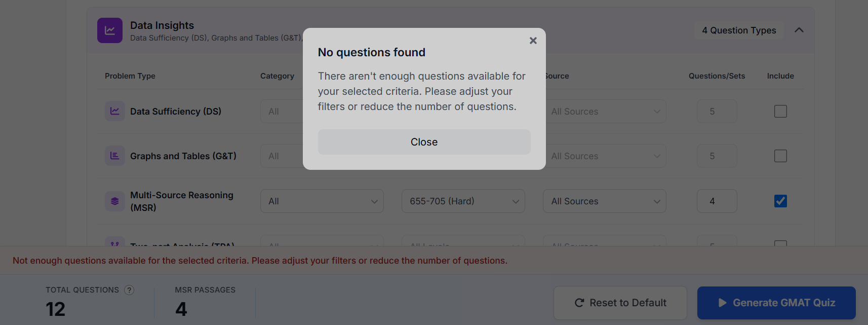Click the Close button in dialog
The image size is (868, 325).
pos(424,142)
